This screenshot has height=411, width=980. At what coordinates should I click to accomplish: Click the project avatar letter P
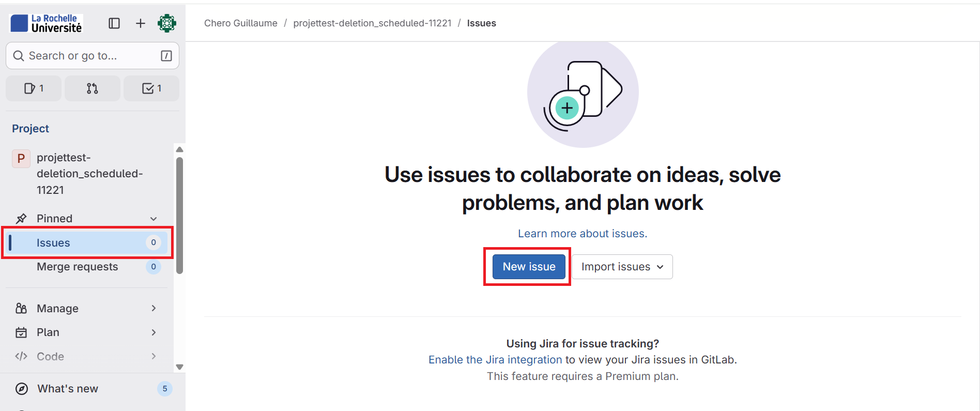click(21, 158)
